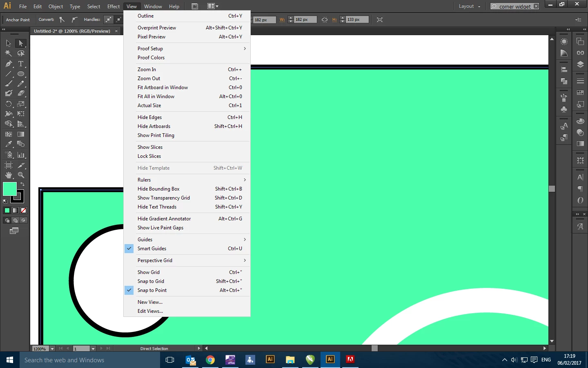Select the Artboard tool

click(8, 165)
